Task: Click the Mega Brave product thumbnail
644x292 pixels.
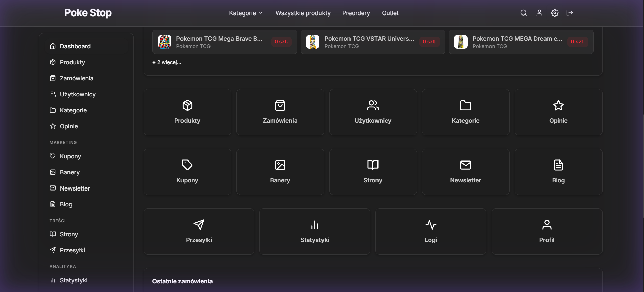Action: click(x=165, y=42)
